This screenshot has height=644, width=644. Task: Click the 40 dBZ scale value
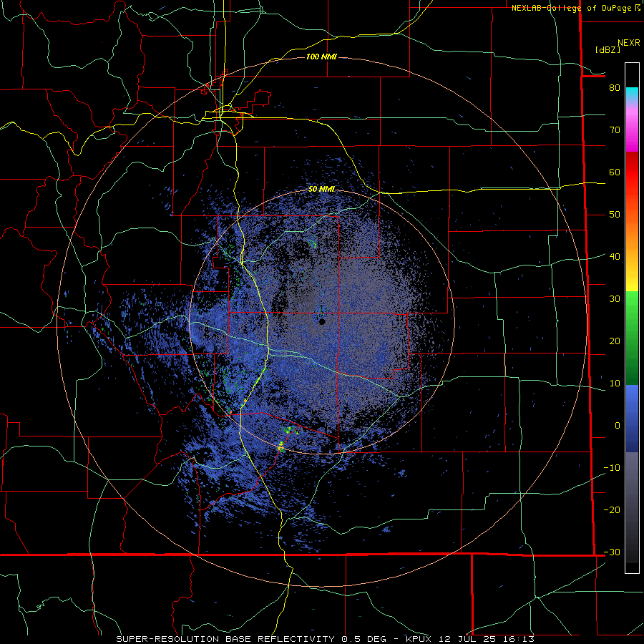click(x=615, y=256)
